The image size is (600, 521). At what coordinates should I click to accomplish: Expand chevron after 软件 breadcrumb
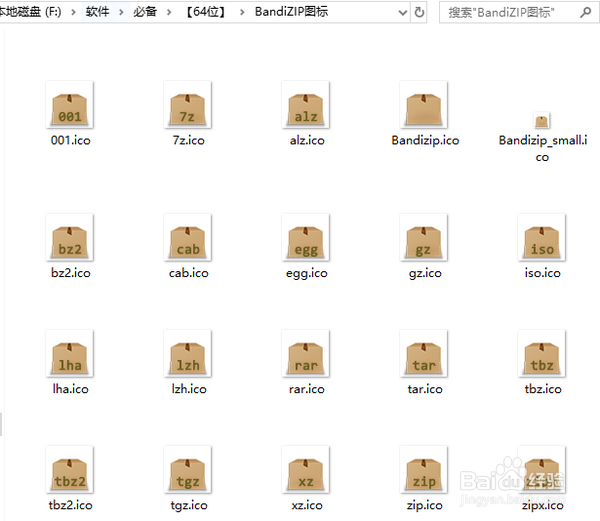pyautogui.click(x=121, y=12)
